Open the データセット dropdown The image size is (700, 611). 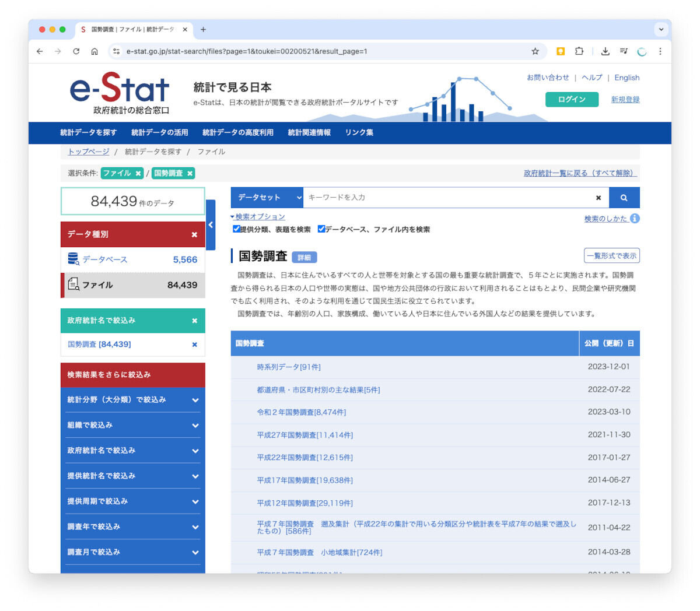click(267, 198)
